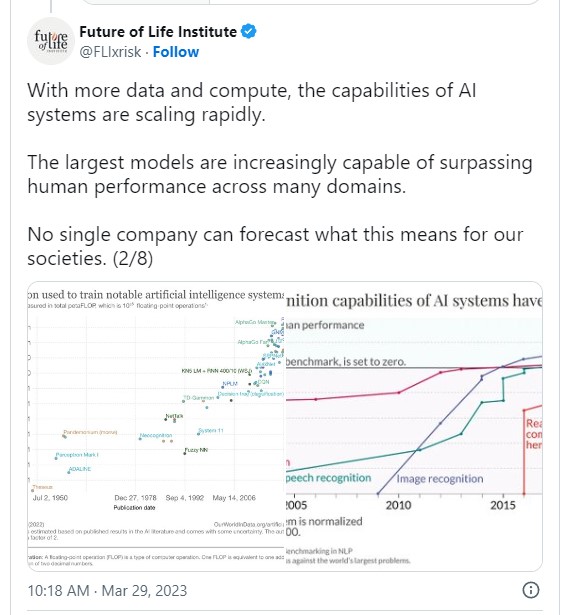
Task: Open the Future of Life Institute profile name
Action: (x=158, y=31)
